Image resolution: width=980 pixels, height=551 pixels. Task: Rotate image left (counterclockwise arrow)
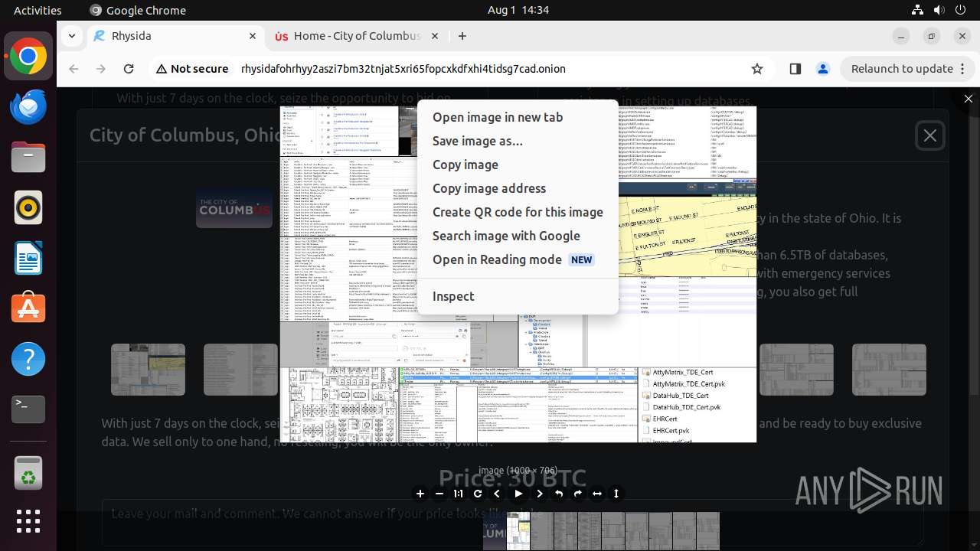[x=559, y=494]
